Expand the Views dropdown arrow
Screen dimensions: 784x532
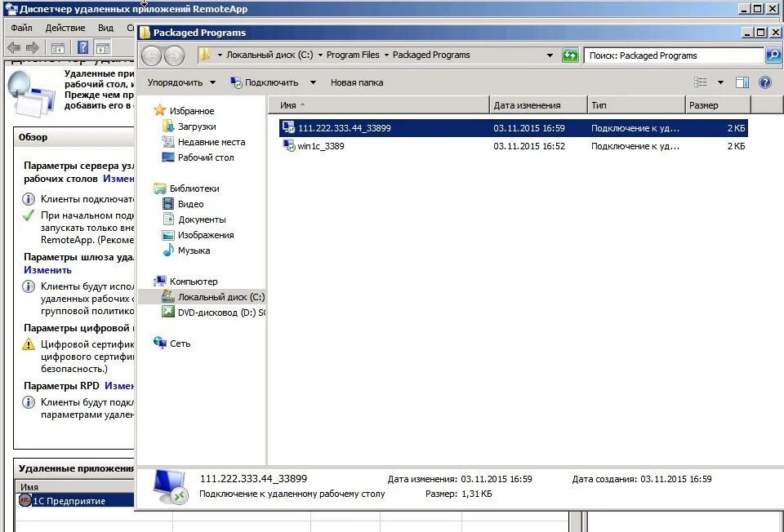tap(720, 82)
